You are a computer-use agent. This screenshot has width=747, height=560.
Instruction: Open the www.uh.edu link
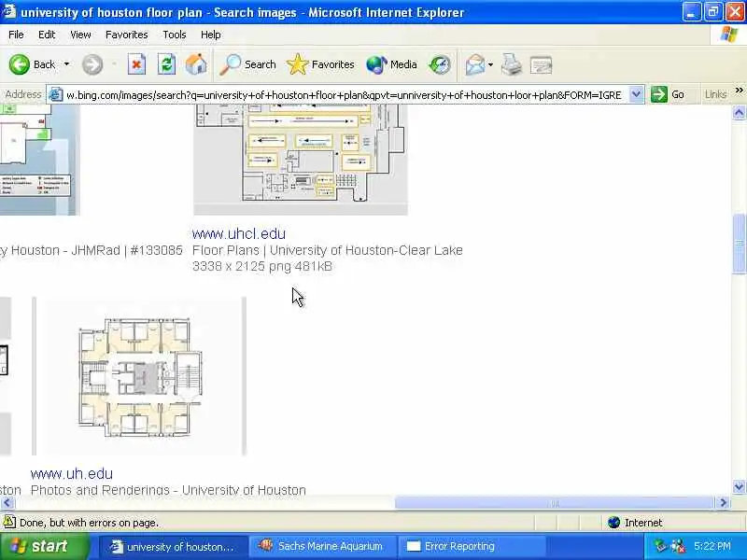pyautogui.click(x=72, y=474)
